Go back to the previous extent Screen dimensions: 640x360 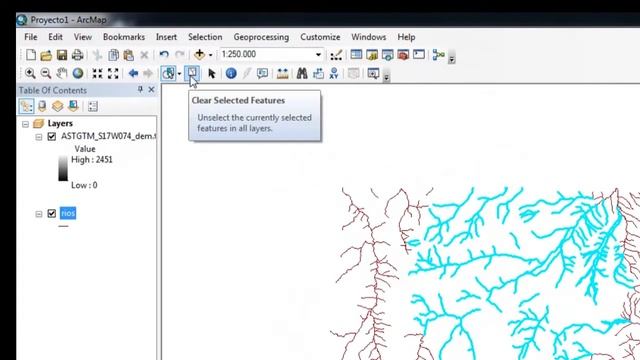133,73
